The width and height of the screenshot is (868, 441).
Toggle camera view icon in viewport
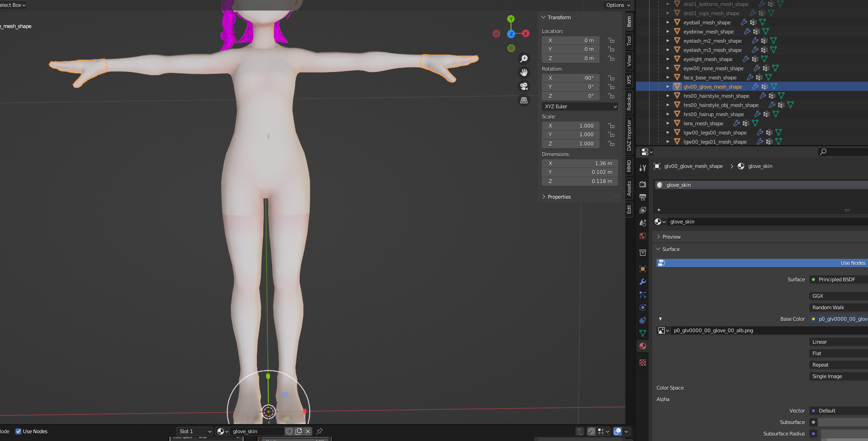(524, 86)
